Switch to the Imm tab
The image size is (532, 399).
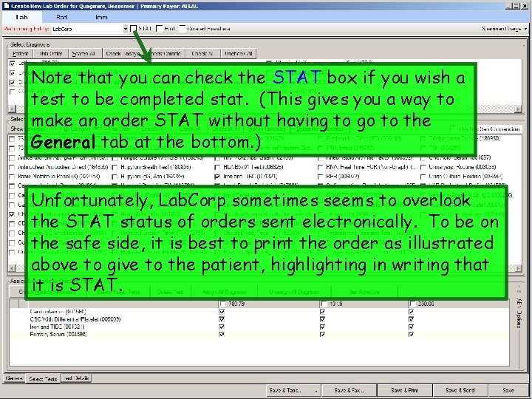(101, 17)
